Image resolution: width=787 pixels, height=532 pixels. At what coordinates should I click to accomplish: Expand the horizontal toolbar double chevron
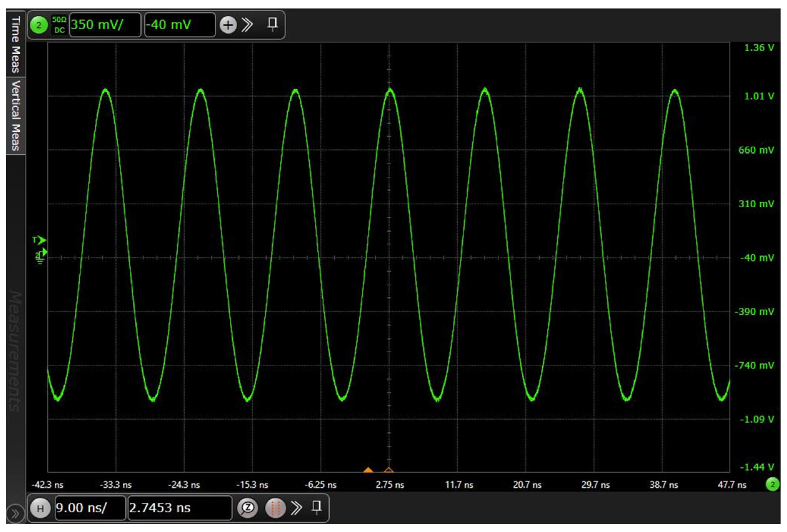click(x=296, y=508)
